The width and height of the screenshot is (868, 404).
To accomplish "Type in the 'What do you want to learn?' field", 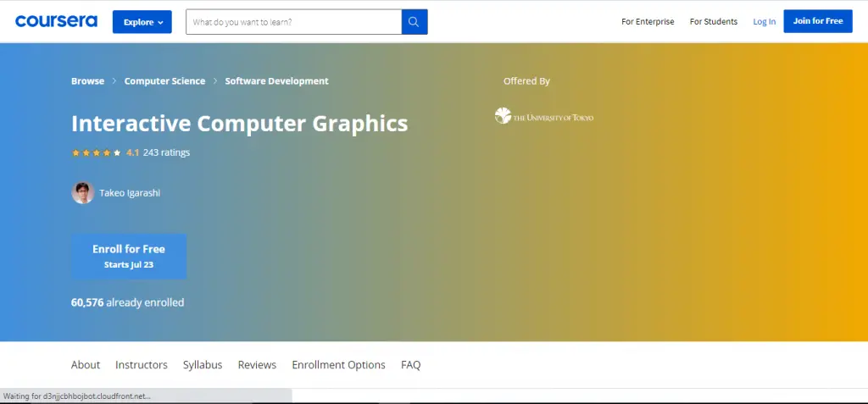I will tap(293, 22).
